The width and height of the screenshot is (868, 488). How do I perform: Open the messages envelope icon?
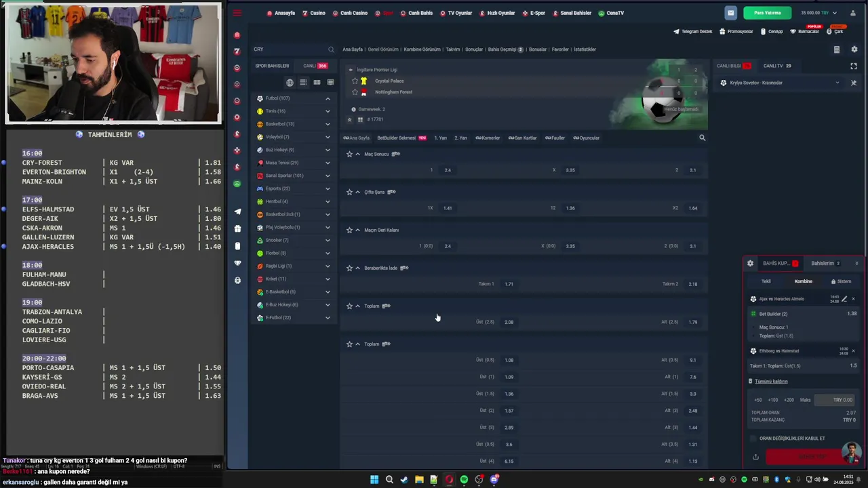point(730,13)
